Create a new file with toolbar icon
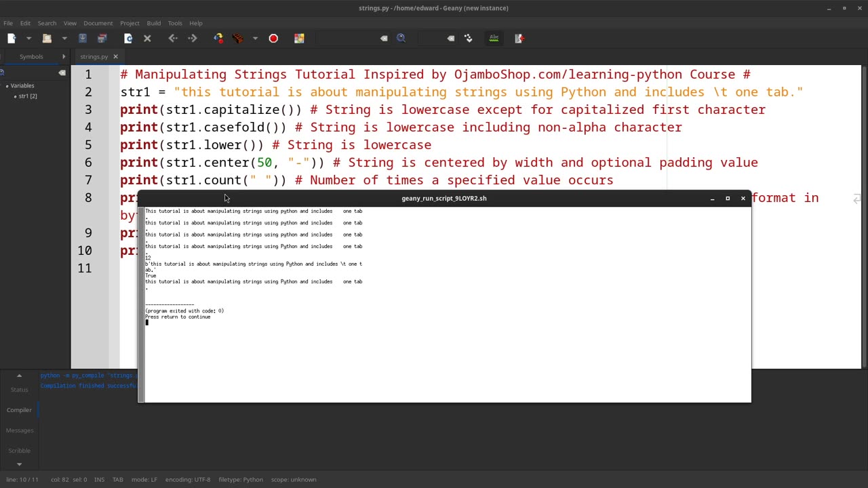This screenshot has height=488, width=868. point(12,39)
